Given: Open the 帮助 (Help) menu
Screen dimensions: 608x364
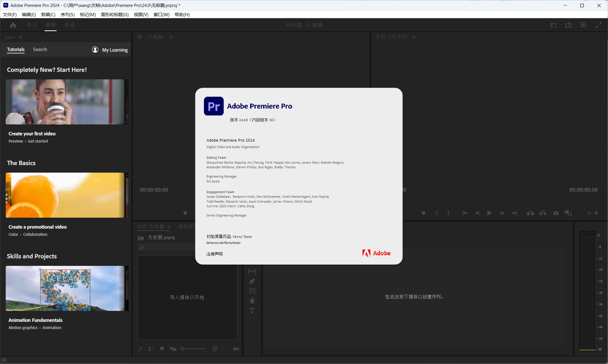Looking at the screenshot, I should (x=183, y=14).
